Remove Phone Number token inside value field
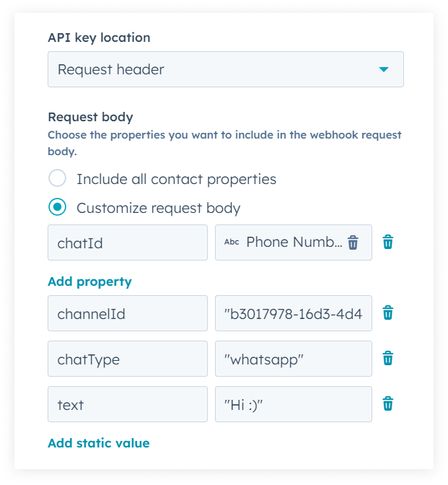 (353, 242)
